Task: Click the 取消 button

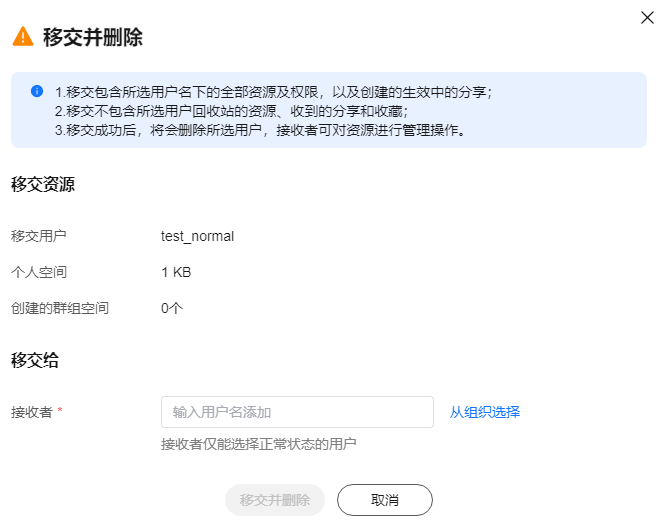Action: click(x=385, y=500)
